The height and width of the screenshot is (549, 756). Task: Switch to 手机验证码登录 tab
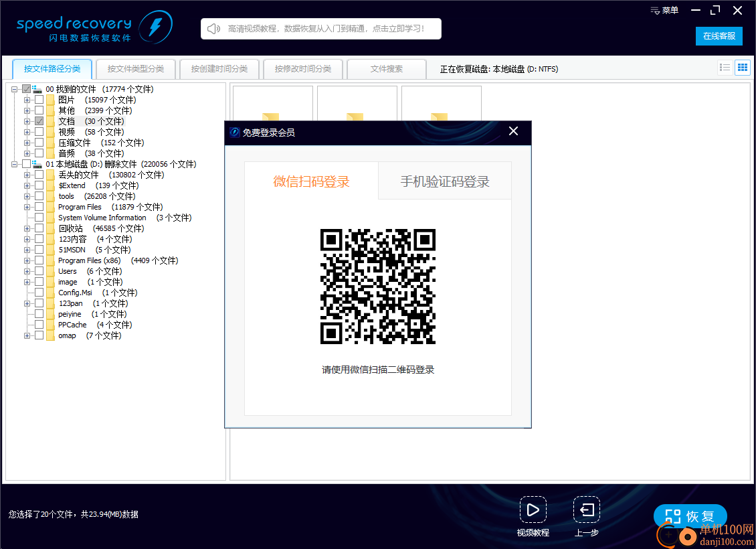point(444,181)
